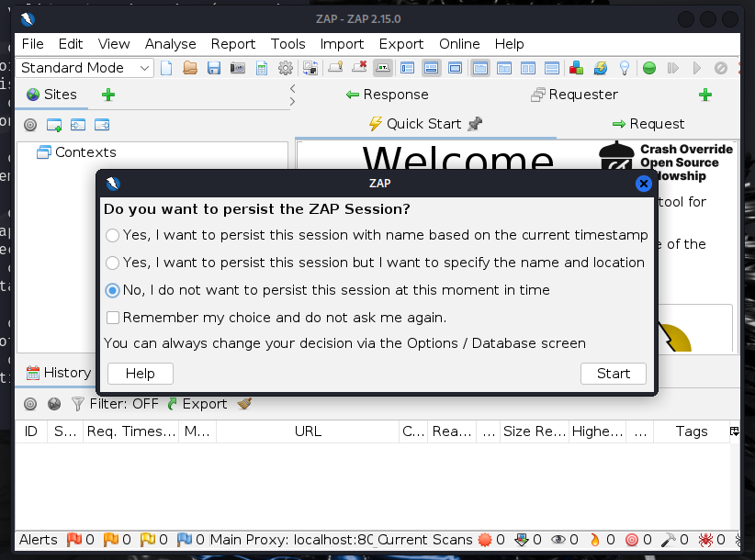Select the Full layout icon
The image size is (755, 560).
[x=455, y=68]
